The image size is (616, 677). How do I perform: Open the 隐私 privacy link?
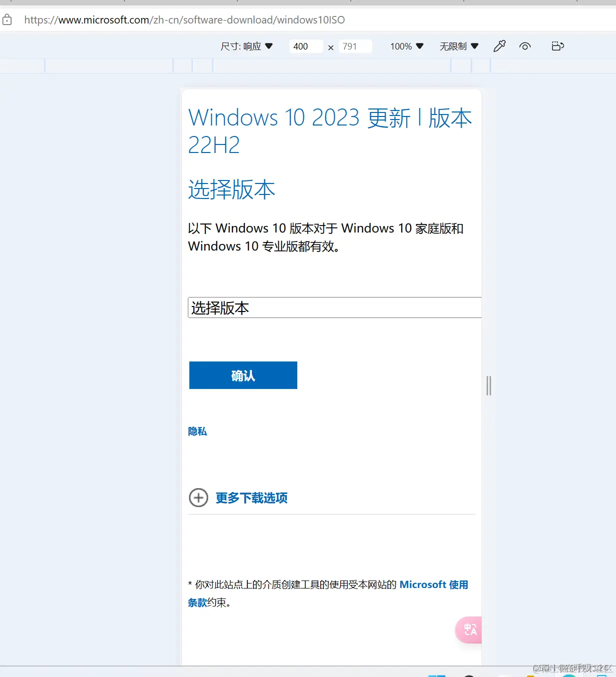197,431
